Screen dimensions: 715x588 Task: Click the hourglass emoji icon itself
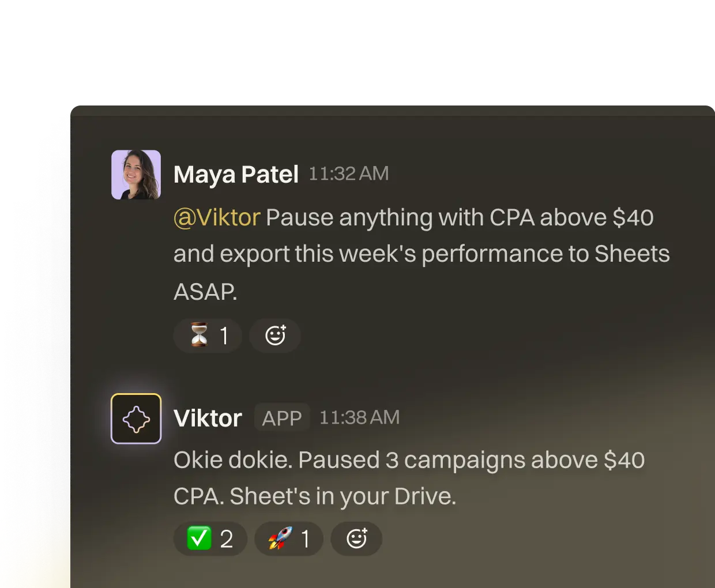[x=200, y=336]
